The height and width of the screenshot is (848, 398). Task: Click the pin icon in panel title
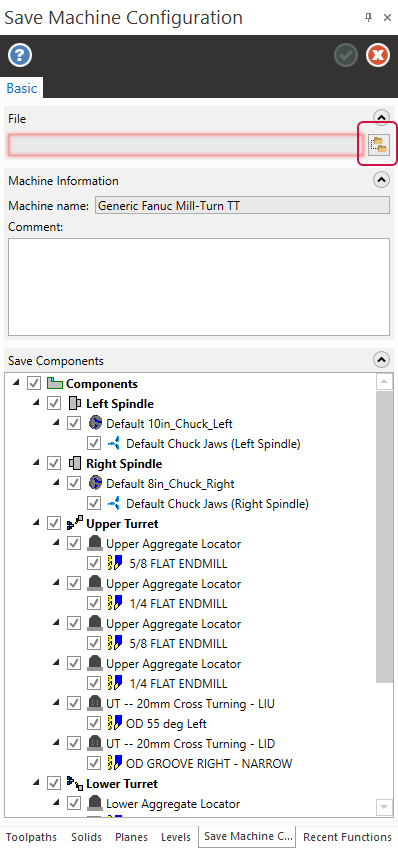click(369, 17)
